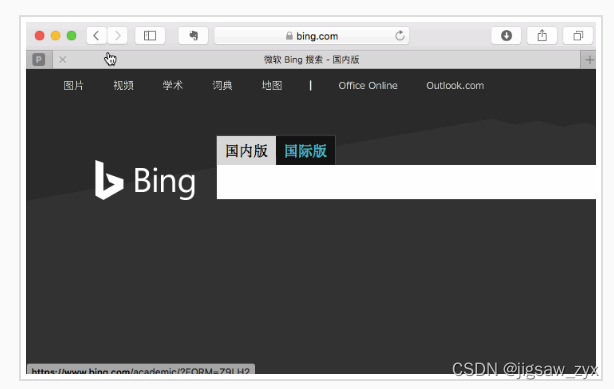Open the Evernote elephant extension

click(x=193, y=36)
